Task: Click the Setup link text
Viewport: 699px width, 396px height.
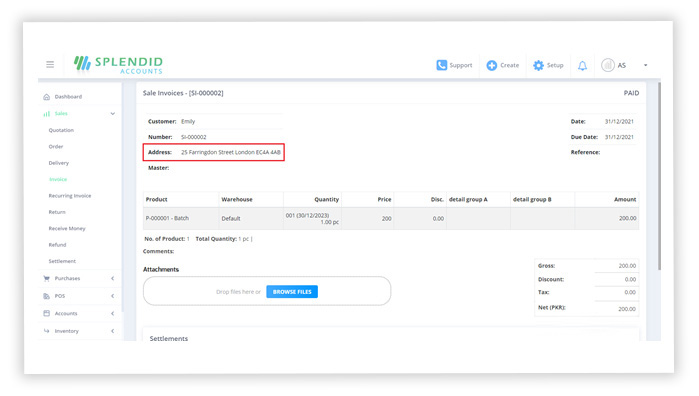Action: coord(555,65)
